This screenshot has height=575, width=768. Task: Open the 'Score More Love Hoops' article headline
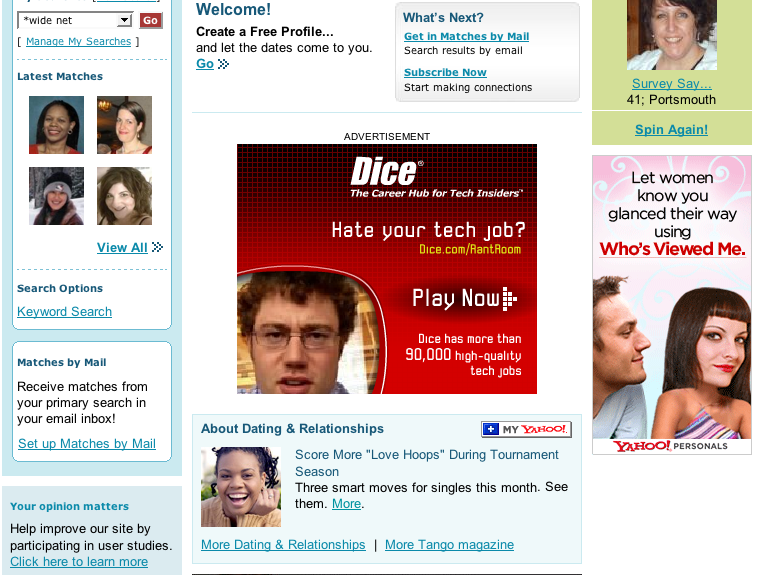[426, 463]
